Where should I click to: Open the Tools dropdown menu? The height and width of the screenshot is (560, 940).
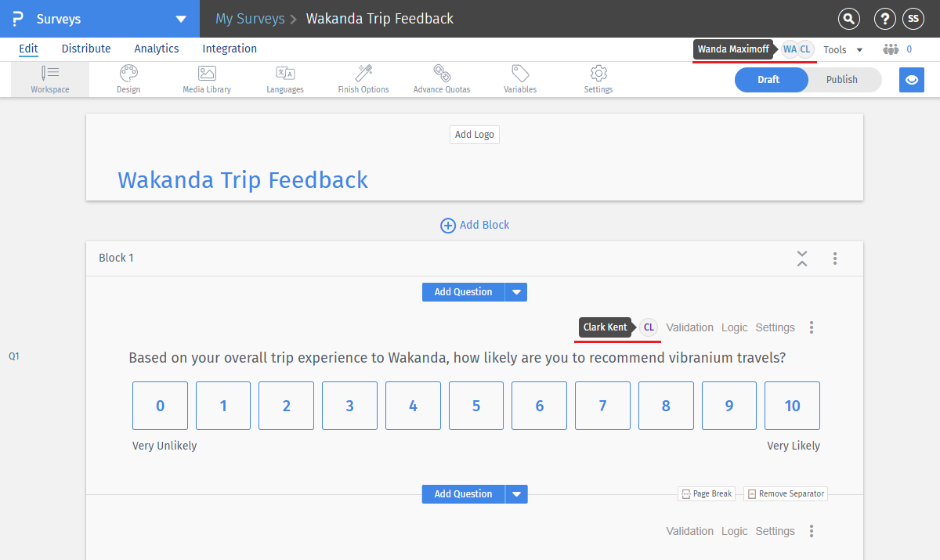coord(843,49)
